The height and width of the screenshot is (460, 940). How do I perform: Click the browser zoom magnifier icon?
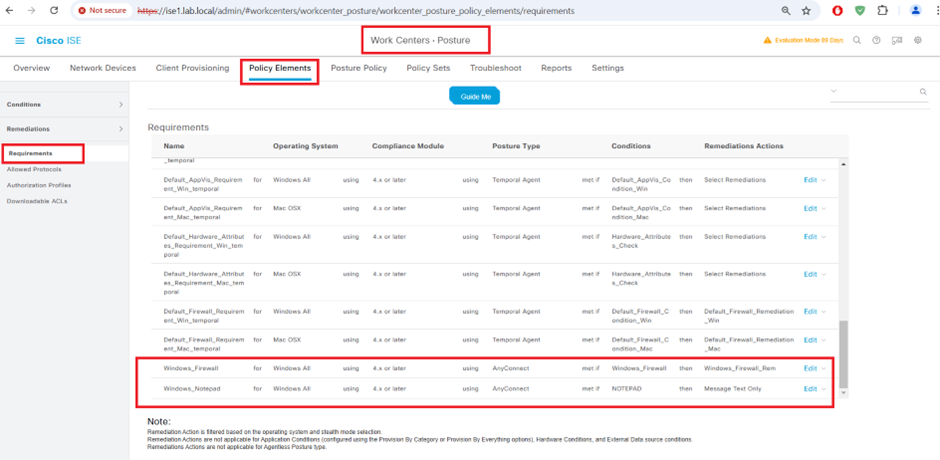(786, 11)
